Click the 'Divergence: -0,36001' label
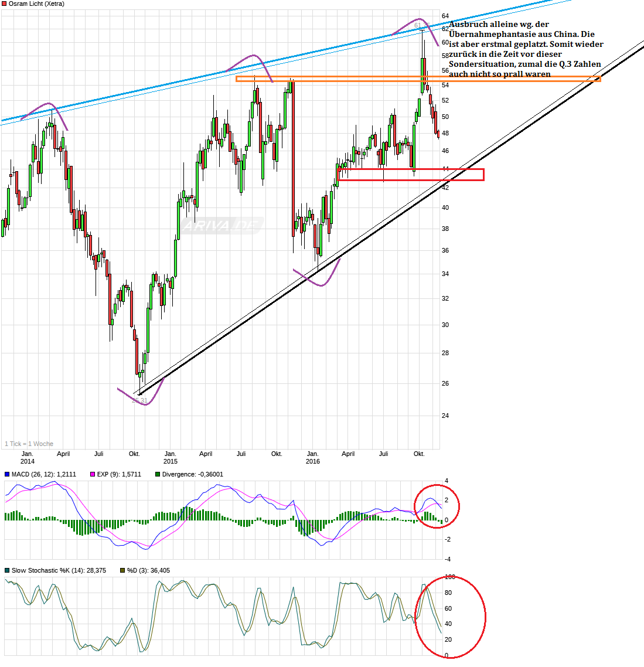Screen dimensions: 644x667 [193, 474]
